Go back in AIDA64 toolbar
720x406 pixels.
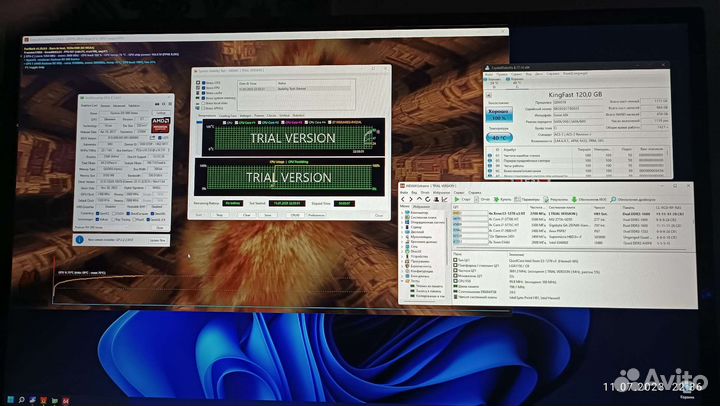[403, 199]
